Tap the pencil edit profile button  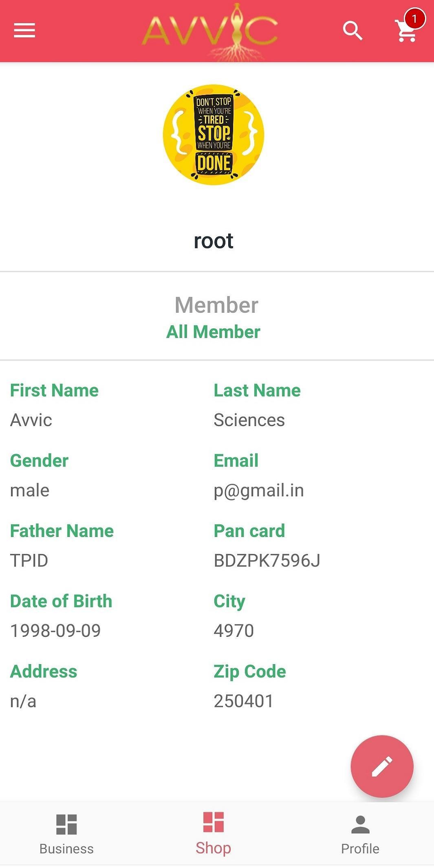(382, 766)
